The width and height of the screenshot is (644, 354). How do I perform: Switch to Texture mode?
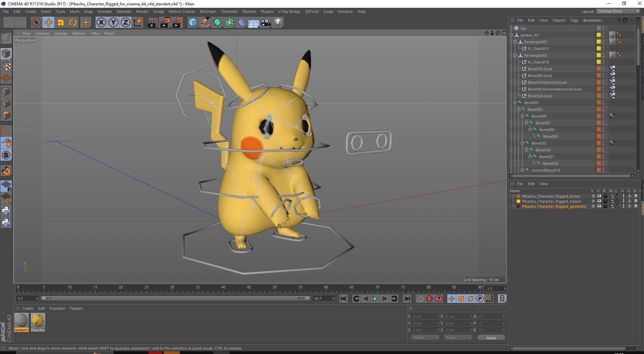point(6,66)
